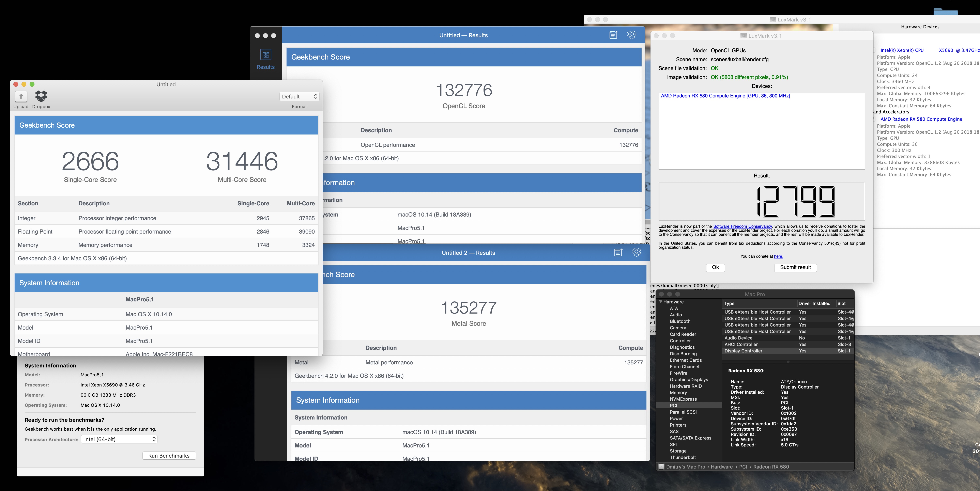Select Audio in hardware sidebar
Viewport: 980px width, 491px height.
point(676,315)
